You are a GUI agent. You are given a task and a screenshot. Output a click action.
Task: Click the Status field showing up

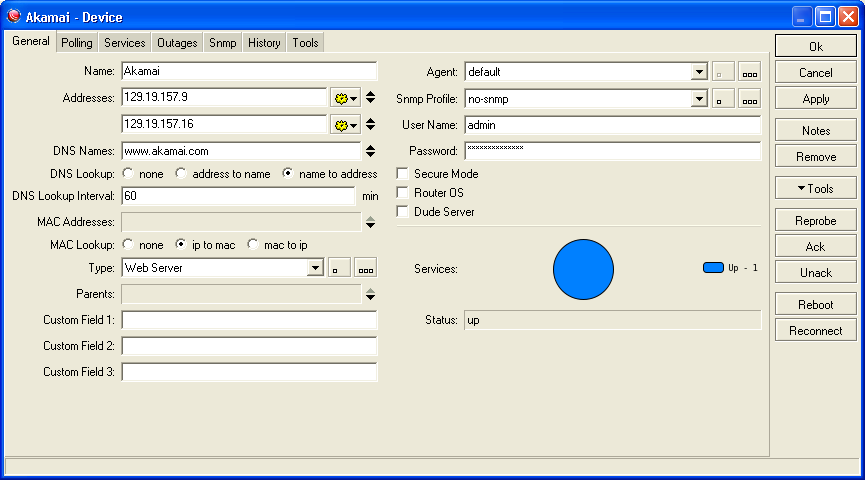coord(612,320)
